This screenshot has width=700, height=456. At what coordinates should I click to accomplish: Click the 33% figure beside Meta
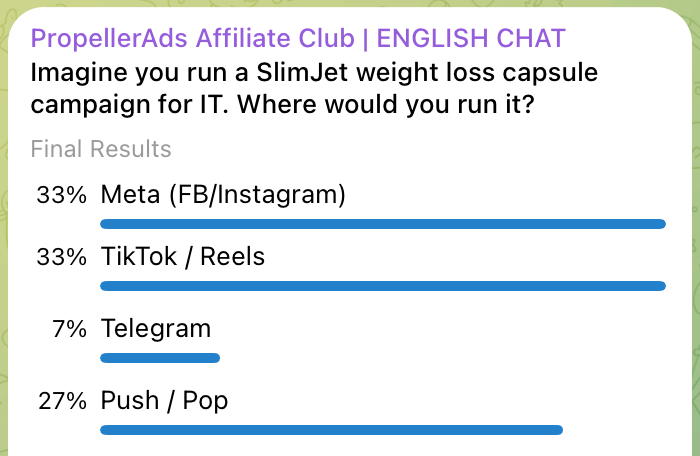pyautogui.click(x=62, y=195)
